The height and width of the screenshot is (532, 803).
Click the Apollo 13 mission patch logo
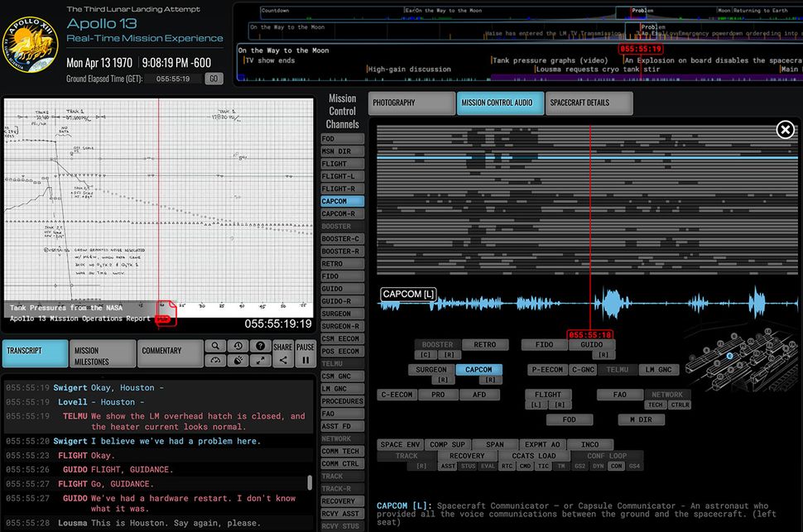tap(31, 41)
